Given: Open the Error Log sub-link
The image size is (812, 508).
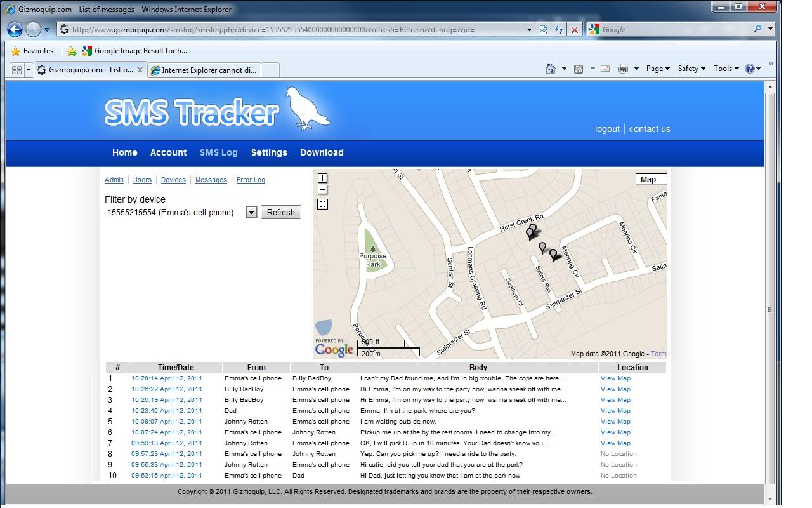Looking at the screenshot, I should tap(251, 180).
